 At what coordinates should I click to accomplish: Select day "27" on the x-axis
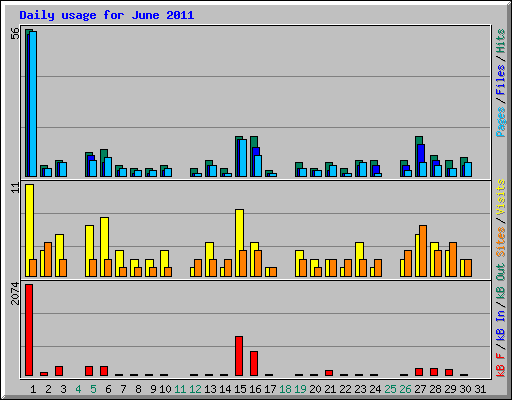pos(420,389)
